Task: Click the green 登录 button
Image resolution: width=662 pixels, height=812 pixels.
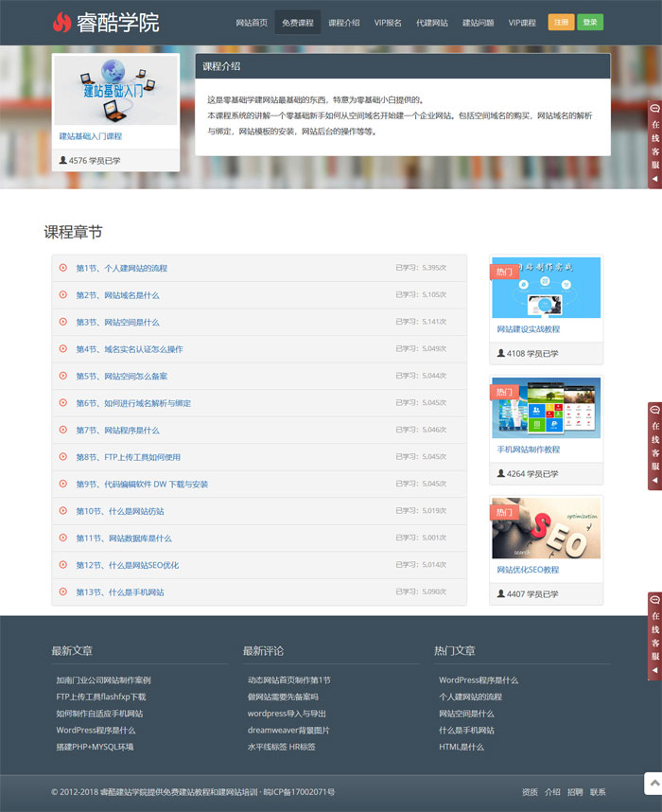Action: (x=590, y=22)
